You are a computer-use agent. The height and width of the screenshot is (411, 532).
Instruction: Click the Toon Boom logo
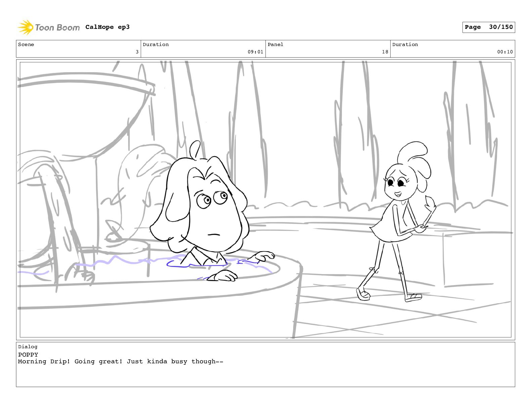(x=49, y=27)
